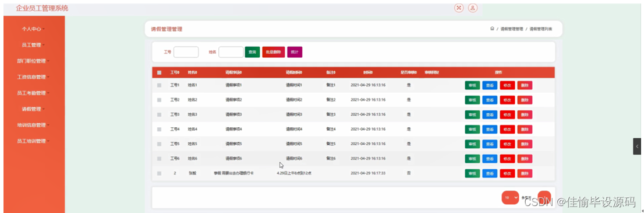Click 修改 button for the 张毅 row
This screenshot has width=644, height=213.
[507, 173]
